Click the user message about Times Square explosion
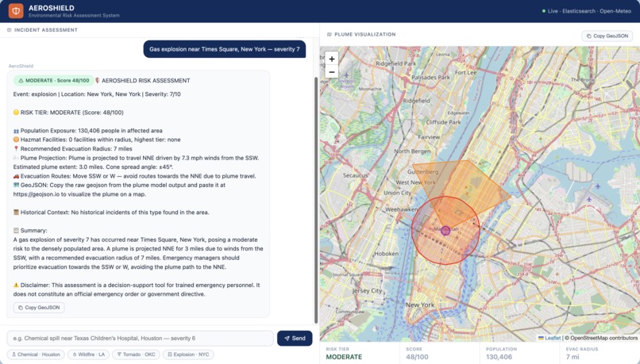640x364 pixels. 225,49
